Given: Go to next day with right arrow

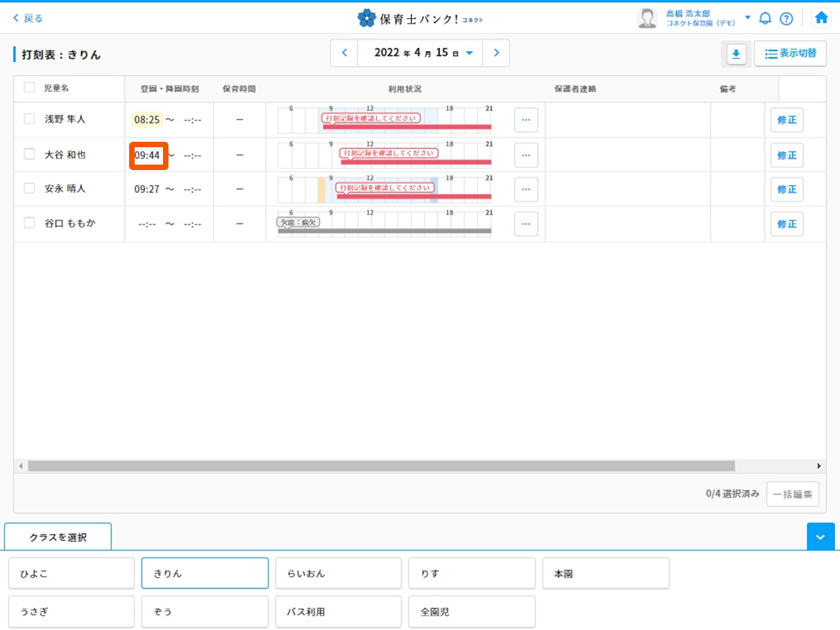Looking at the screenshot, I should tap(496, 53).
